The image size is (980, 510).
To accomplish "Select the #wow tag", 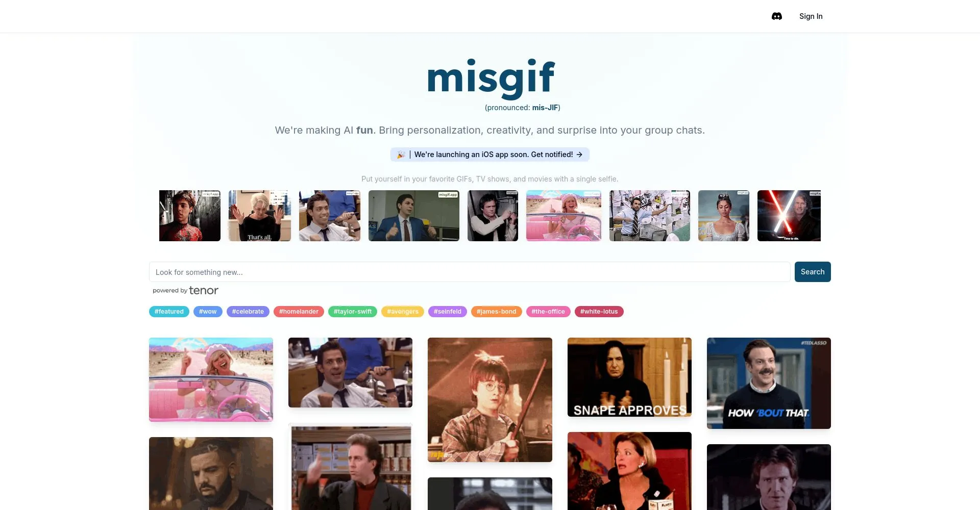I will point(208,312).
